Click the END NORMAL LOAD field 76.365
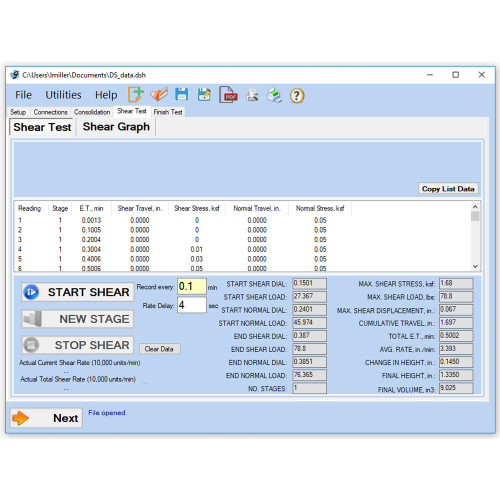Image resolution: width=500 pixels, height=500 pixels. [x=309, y=375]
